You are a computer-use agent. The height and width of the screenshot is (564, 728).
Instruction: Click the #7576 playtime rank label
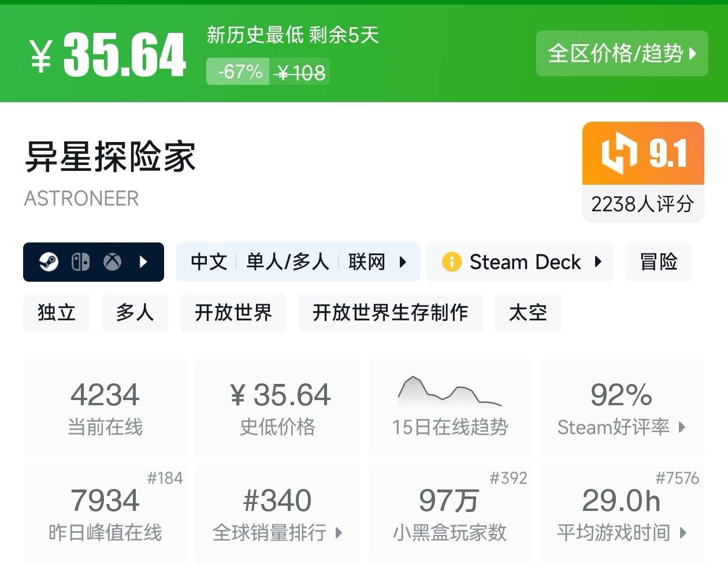677,478
